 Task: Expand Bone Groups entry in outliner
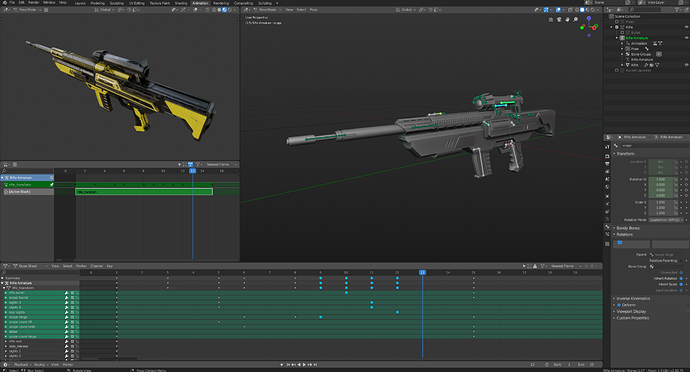[x=622, y=54]
